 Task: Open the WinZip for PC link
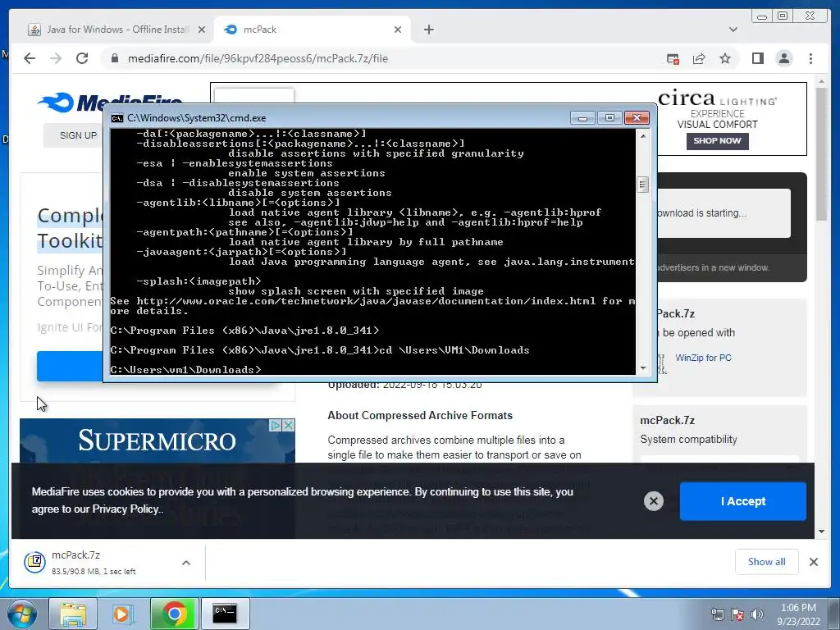(x=703, y=358)
